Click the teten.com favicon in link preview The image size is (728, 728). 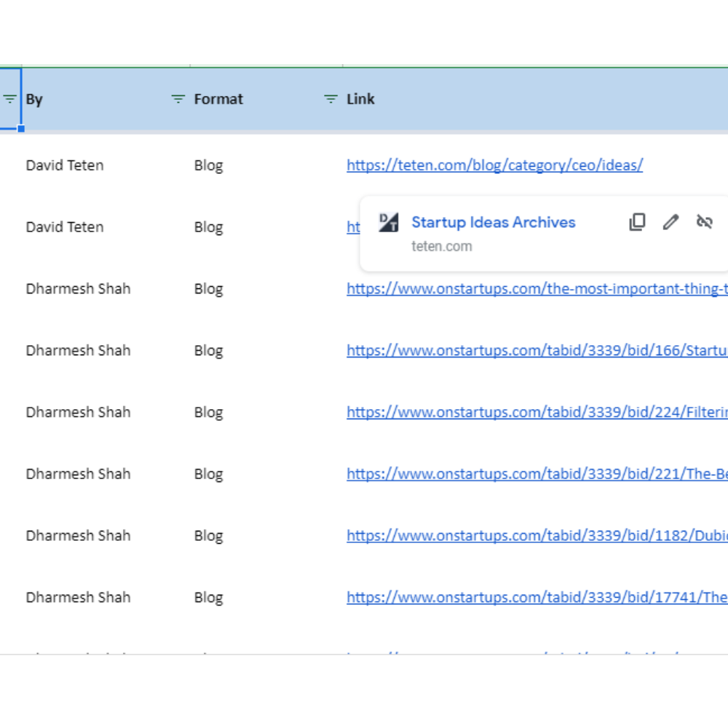coord(388,222)
